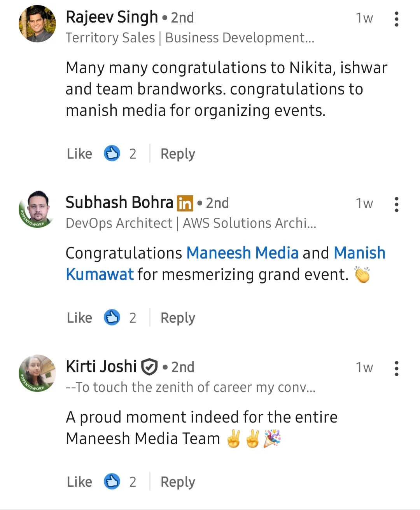Like Subhash Bohra's comment

coord(79,318)
